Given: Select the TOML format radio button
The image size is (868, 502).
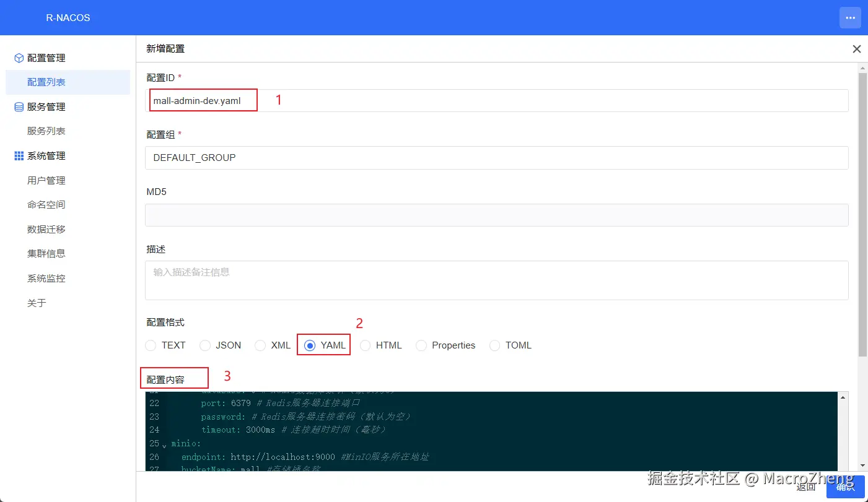Looking at the screenshot, I should pos(494,345).
